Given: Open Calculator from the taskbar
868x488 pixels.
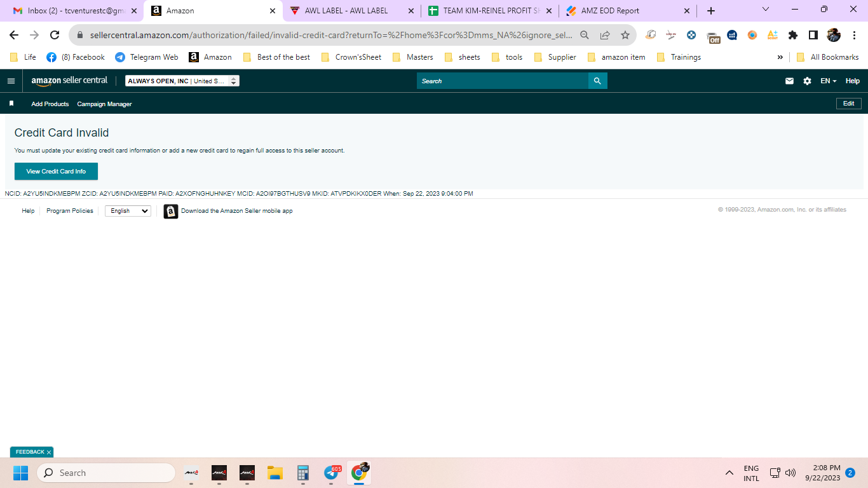Looking at the screenshot, I should click(303, 473).
